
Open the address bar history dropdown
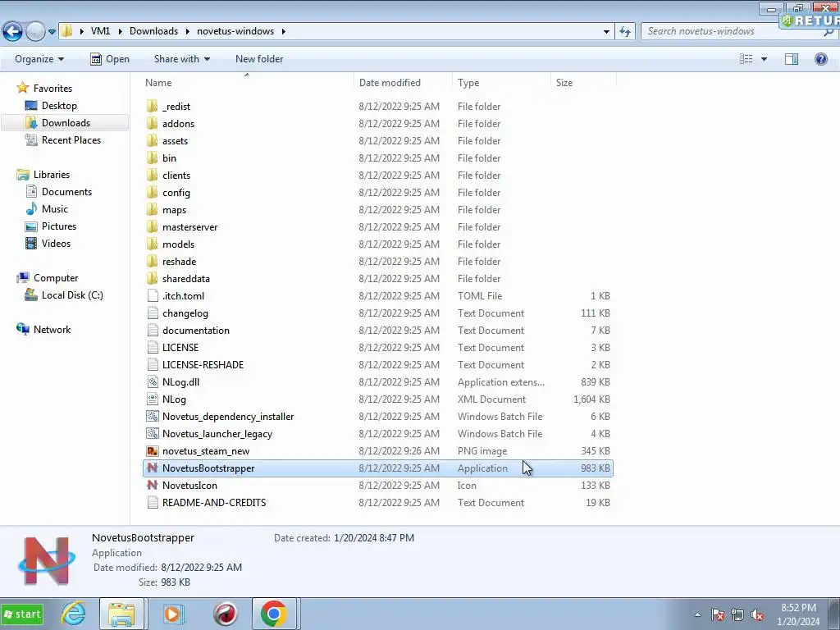[x=606, y=32]
